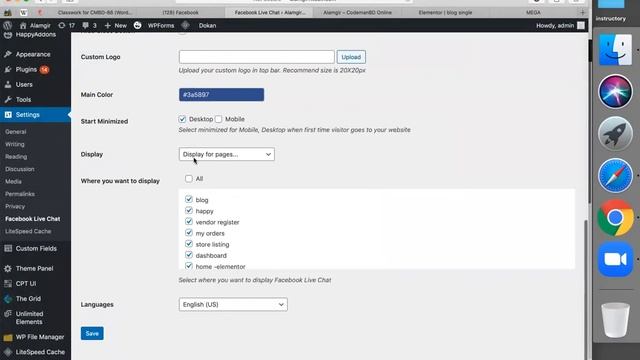Open Display for pages dropdown
Image resolution: width=640 pixels, height=360 pixels.
point(227,154)
